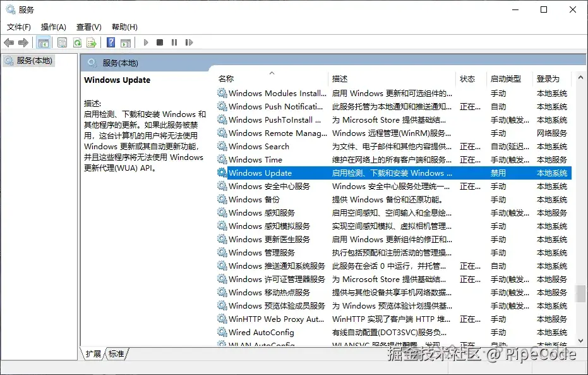The image size is (588, 375).
Task: Select the Windows Search service row
Action: [393, 147]
